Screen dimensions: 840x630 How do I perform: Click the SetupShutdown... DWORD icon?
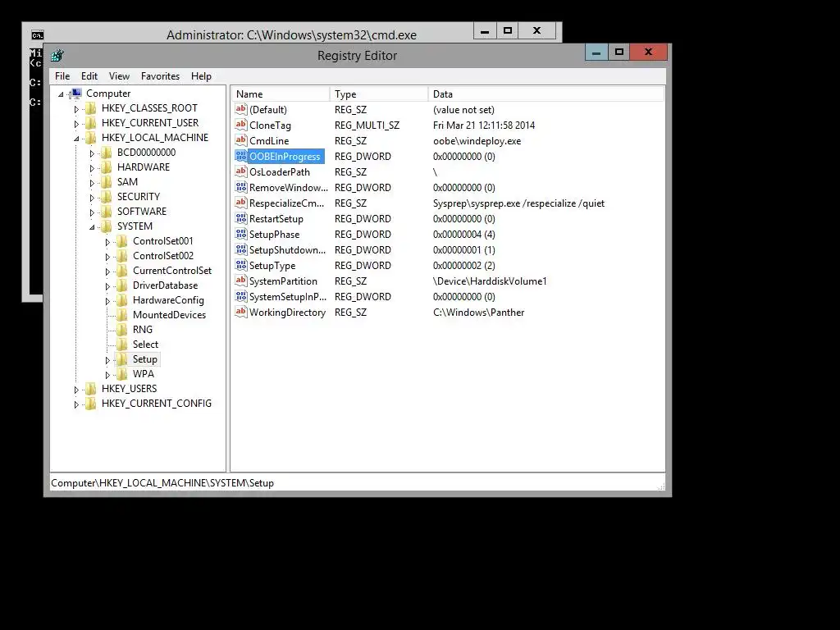coord(241,249)
